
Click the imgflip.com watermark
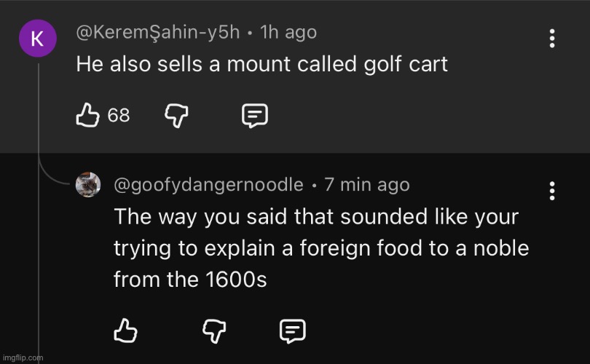pyautogui.click(x=23, y=357)
